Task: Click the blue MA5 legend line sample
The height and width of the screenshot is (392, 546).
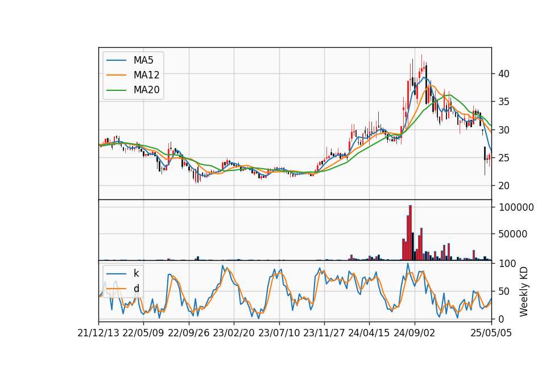Action: point(116,60)
